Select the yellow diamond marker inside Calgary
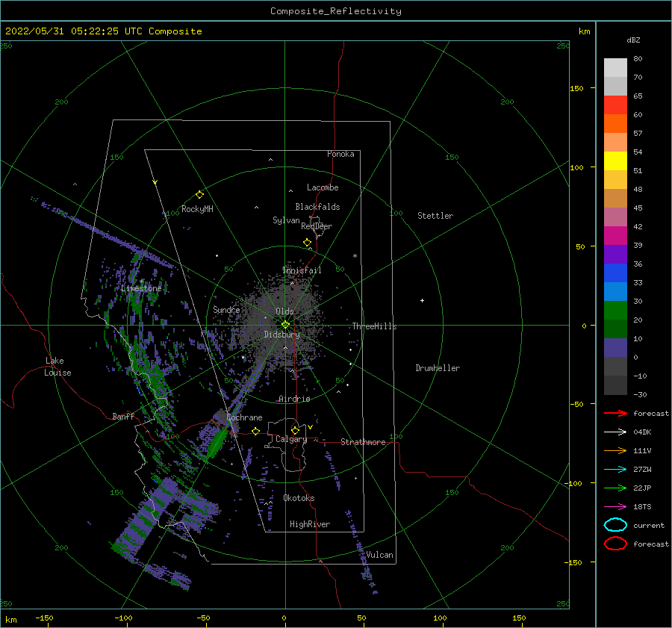 pyautogui.click(x=295, y=430)
